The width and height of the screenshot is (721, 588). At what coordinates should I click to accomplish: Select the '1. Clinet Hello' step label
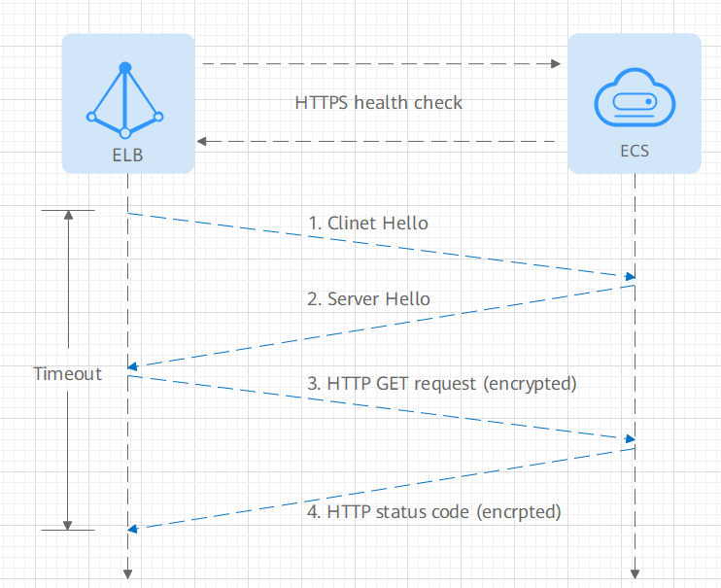click(x=368, y=223)
